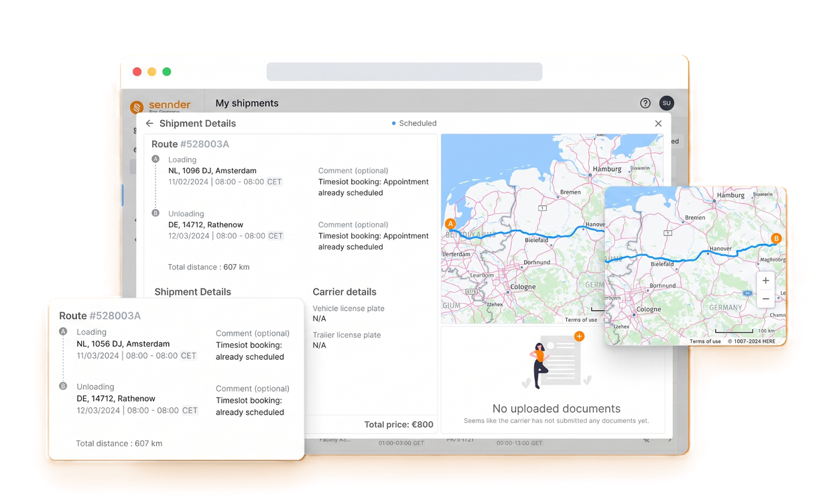
Task: Zoom out with the map minus button
Action: (x=765, y=299)
